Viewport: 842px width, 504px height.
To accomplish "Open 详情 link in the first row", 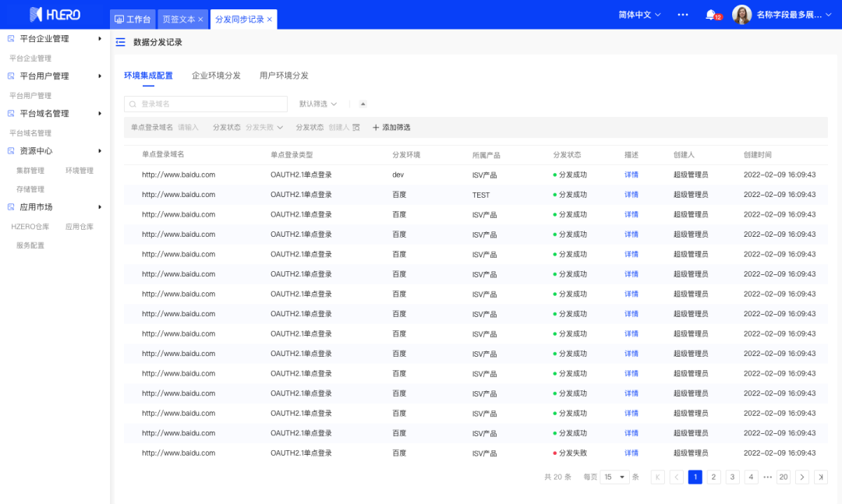I will pyautogui.click(x=631, y=174).
